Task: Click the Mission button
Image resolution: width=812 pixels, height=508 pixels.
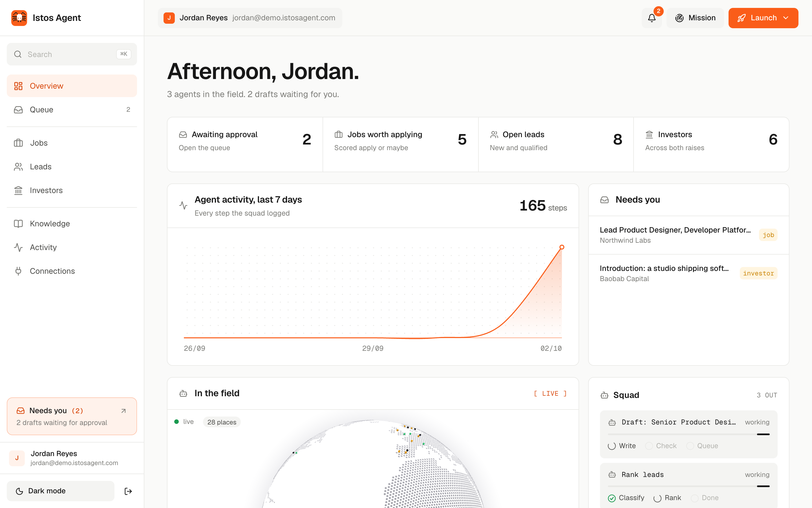Action: click(x=695, y=18)
